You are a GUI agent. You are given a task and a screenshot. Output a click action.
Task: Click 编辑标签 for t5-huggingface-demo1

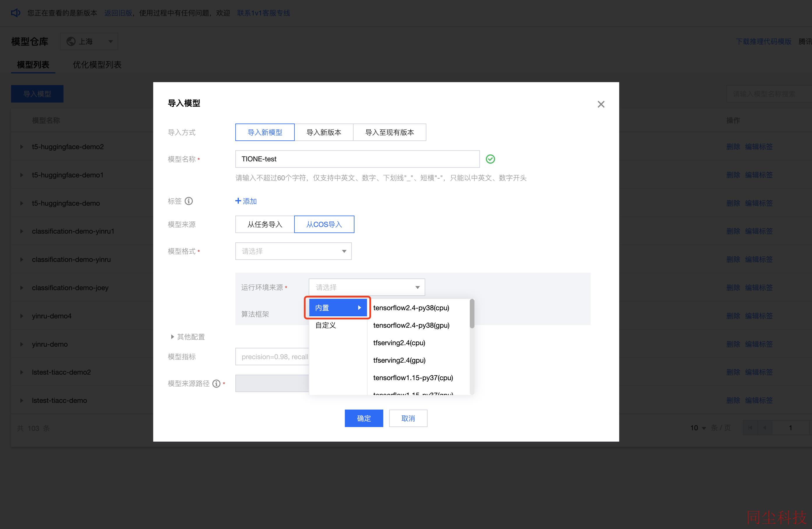tap(759, 175)
